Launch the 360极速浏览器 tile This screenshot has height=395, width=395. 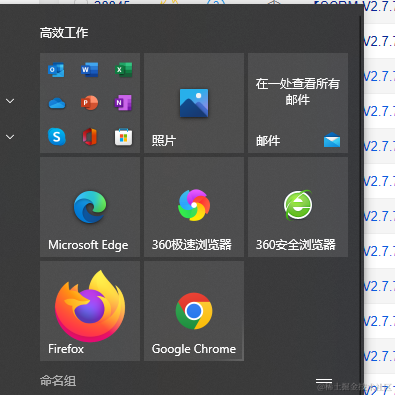pyautogui.click(x=194, y=207)
